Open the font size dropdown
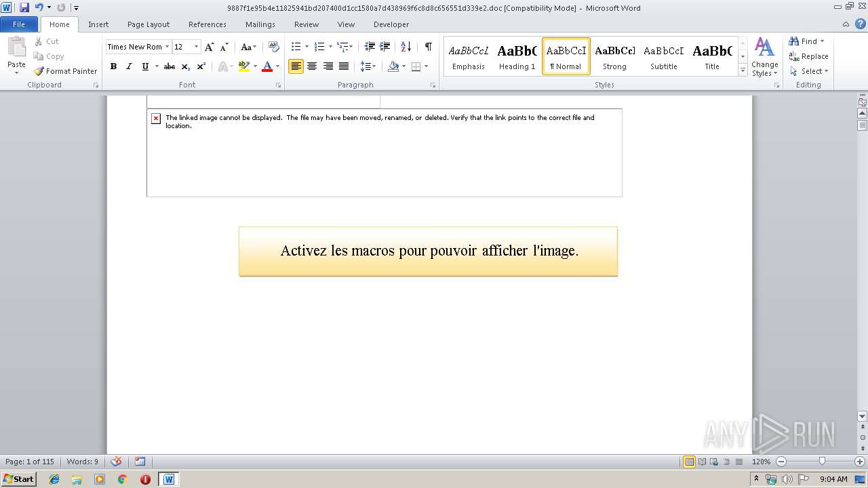 (196, 47)
